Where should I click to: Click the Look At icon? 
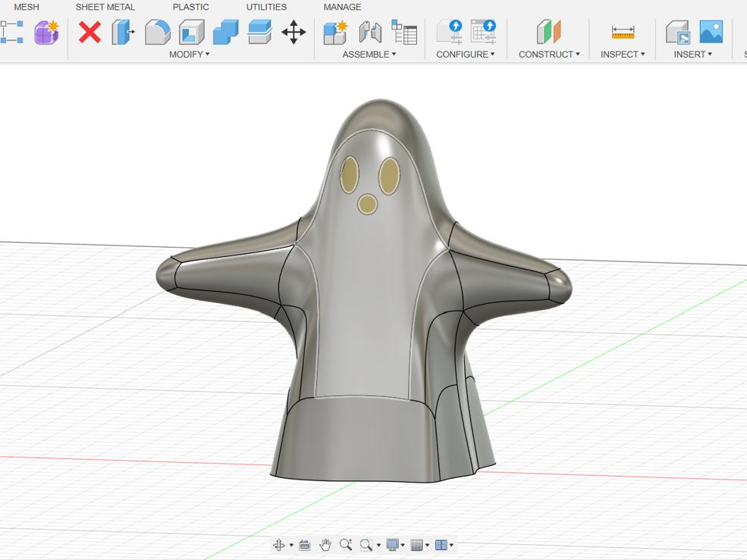304,545
